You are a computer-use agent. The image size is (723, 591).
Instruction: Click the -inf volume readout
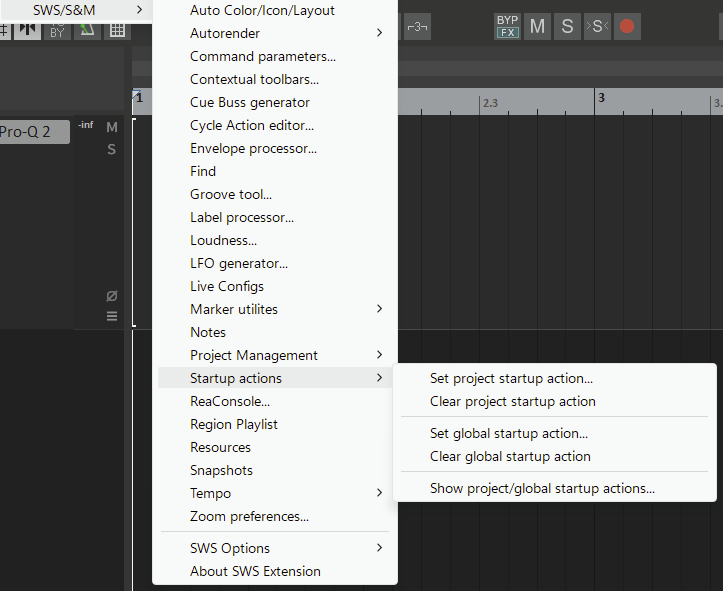[x=86, y=124]
